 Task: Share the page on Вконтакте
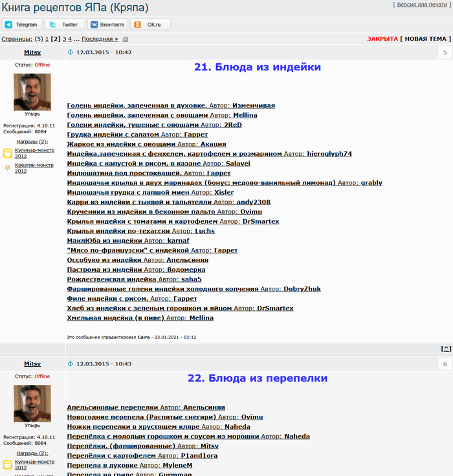tap(107, 25)
